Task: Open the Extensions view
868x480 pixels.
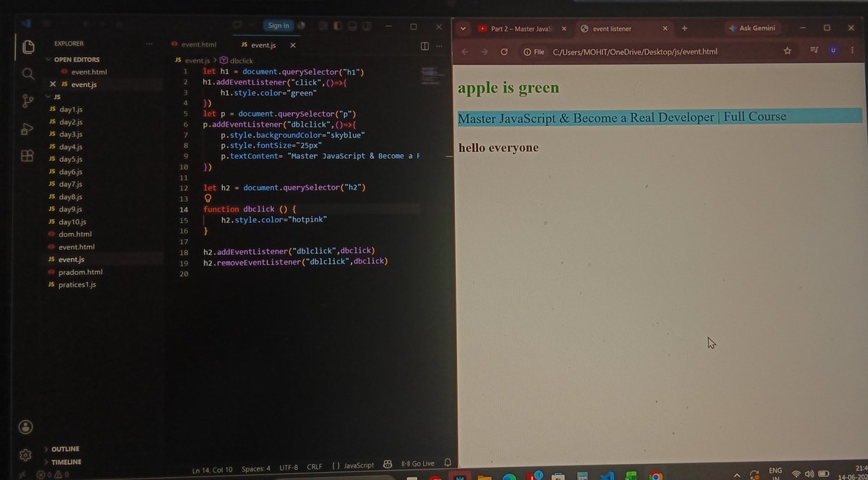Action: point(27,156)
